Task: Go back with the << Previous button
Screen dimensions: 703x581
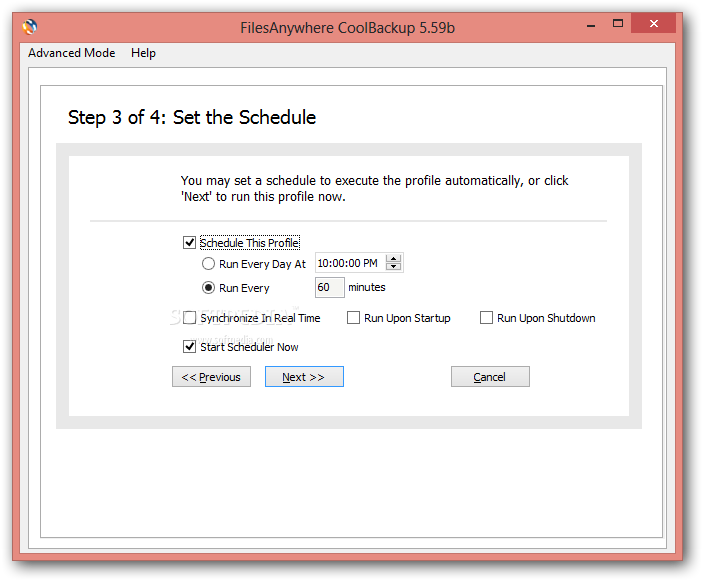Action: click(x=211, y=377)
